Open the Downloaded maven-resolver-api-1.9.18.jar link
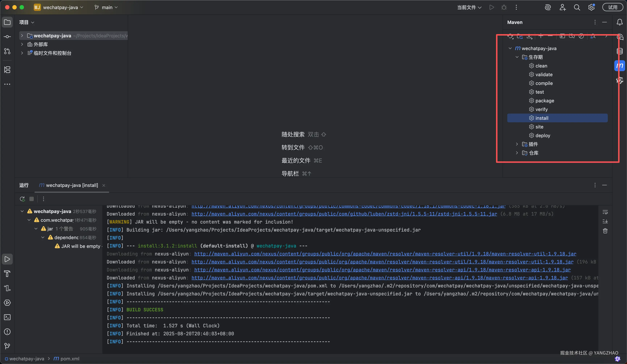 pos(379,278)
